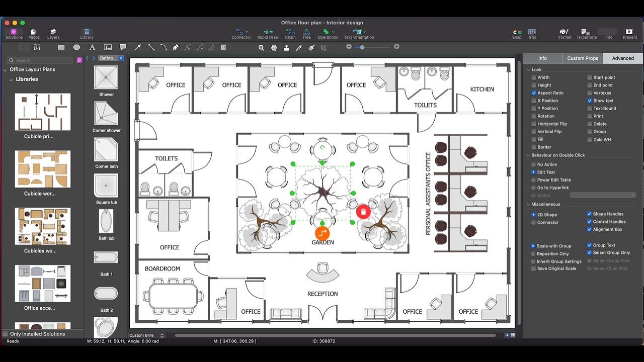Toggle the Library panel button
The height and width of the screenshot is (362, 644).
coord(87,34)
